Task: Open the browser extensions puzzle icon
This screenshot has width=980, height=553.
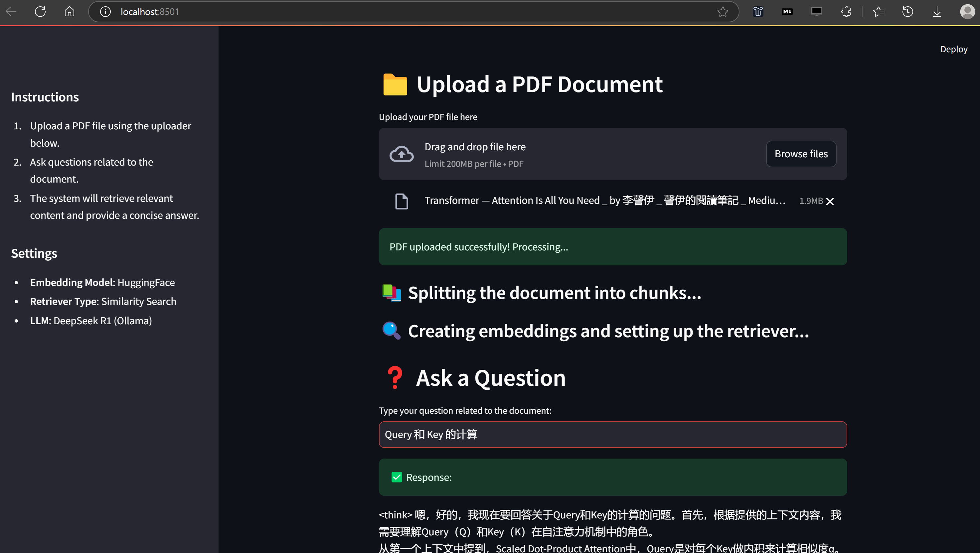Action: [846, 12]
